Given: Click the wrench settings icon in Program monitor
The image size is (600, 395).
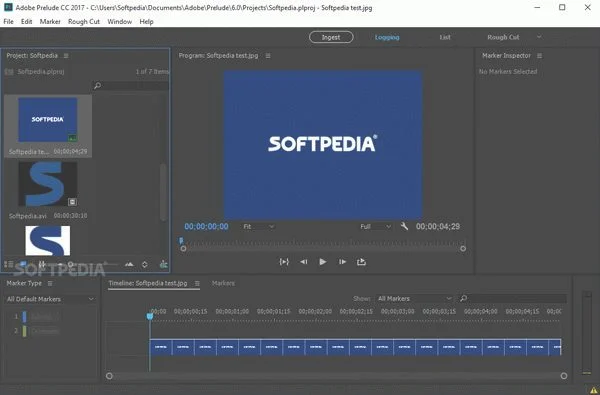Looking at the screenshot, I should (404, 226).
